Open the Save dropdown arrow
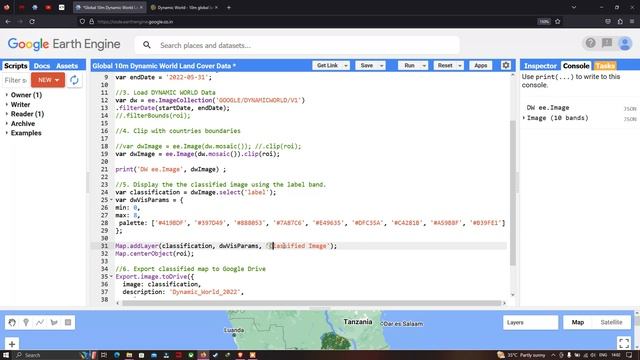This screenshot has width=640, height=360. 382,66
